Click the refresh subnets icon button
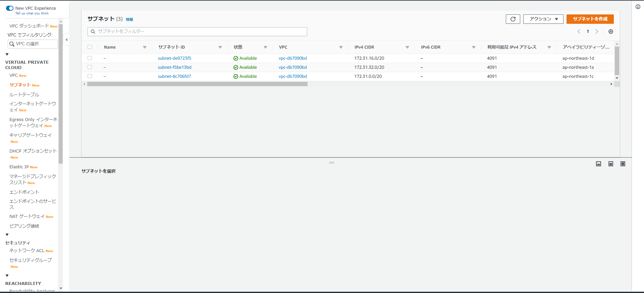The height and width of the screenshot is (293, 644). tap(513, 19)
